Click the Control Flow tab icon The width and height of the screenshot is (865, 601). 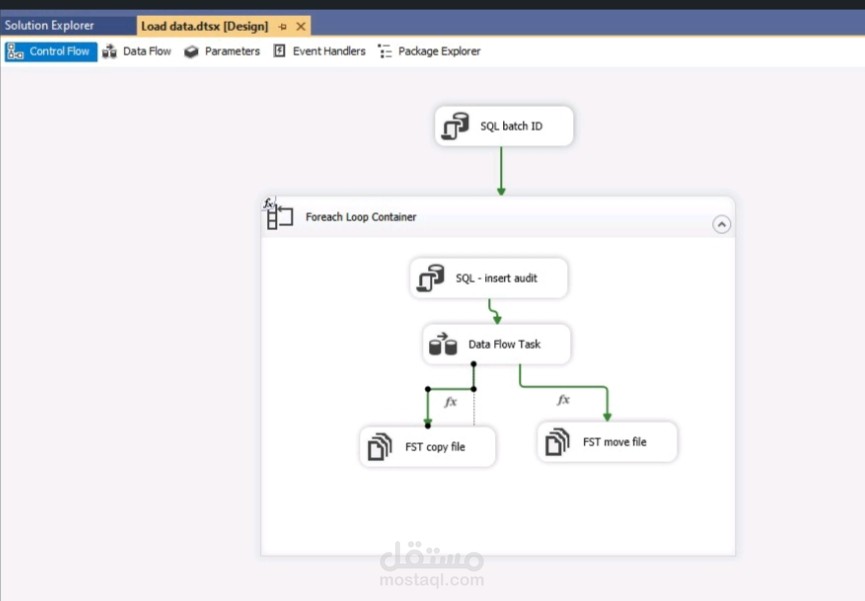(15, 52)
